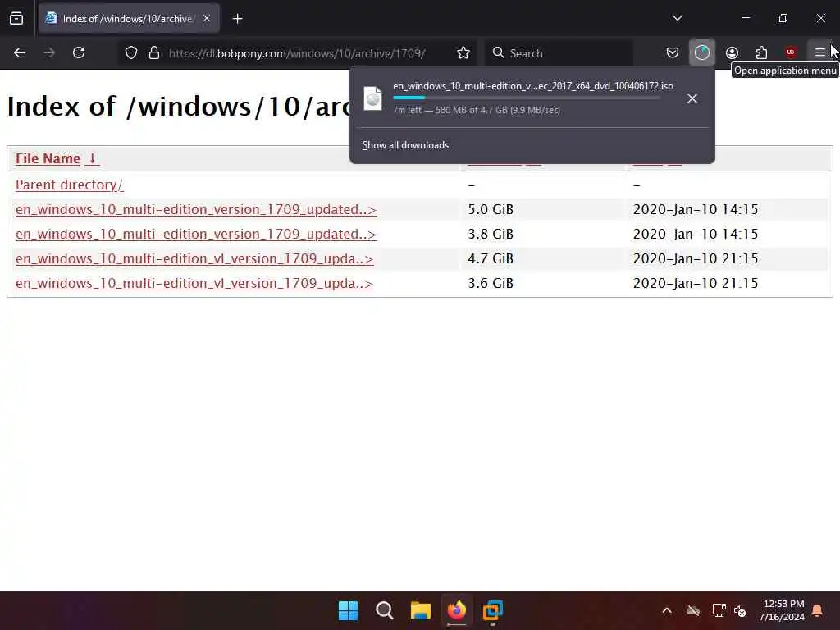
Task: Open the network tray icon
Action: point(719,610)
